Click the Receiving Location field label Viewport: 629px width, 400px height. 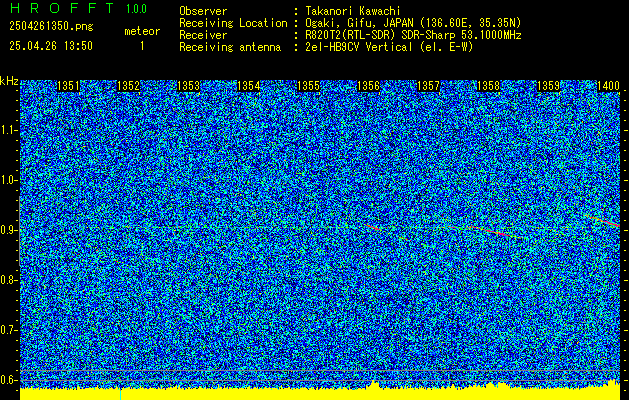click(233, 23)
